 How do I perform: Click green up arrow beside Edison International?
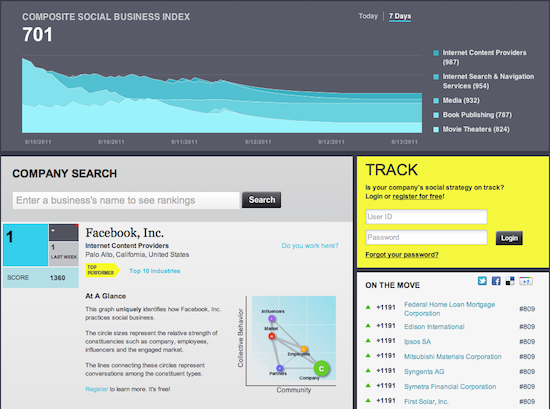[x=368, y=326]
